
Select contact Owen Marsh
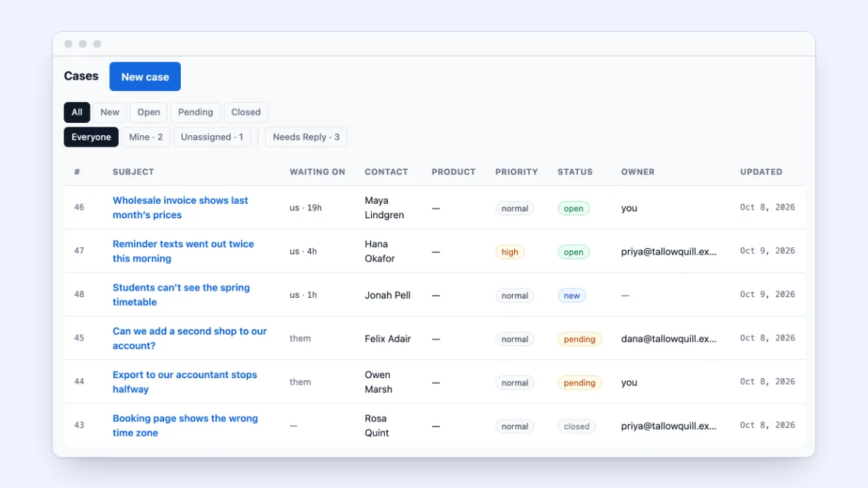[x=378, y=382]
